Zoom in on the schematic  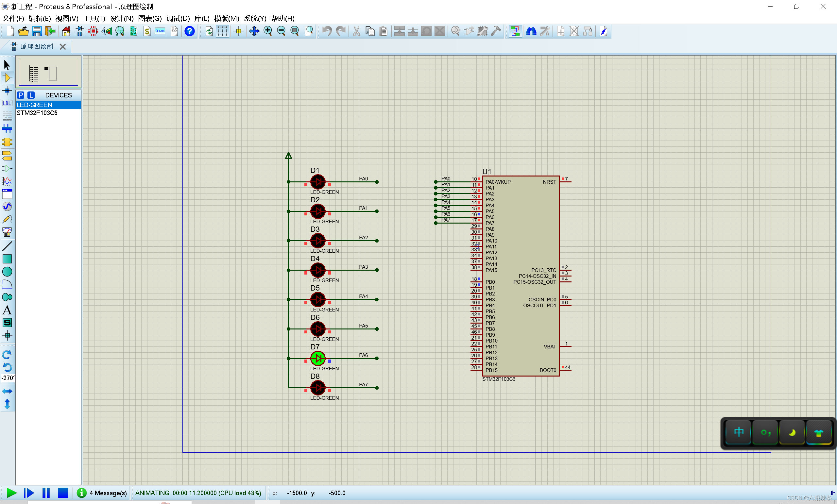(268, 31)
